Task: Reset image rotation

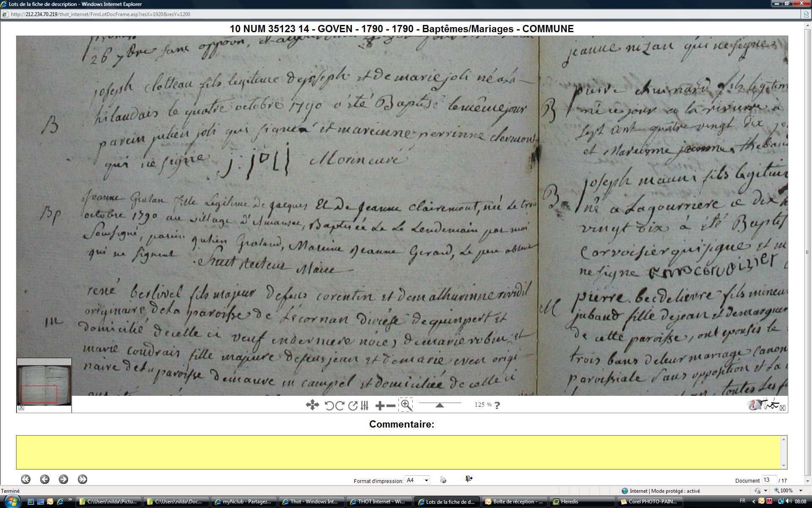Action: [353, 406]
